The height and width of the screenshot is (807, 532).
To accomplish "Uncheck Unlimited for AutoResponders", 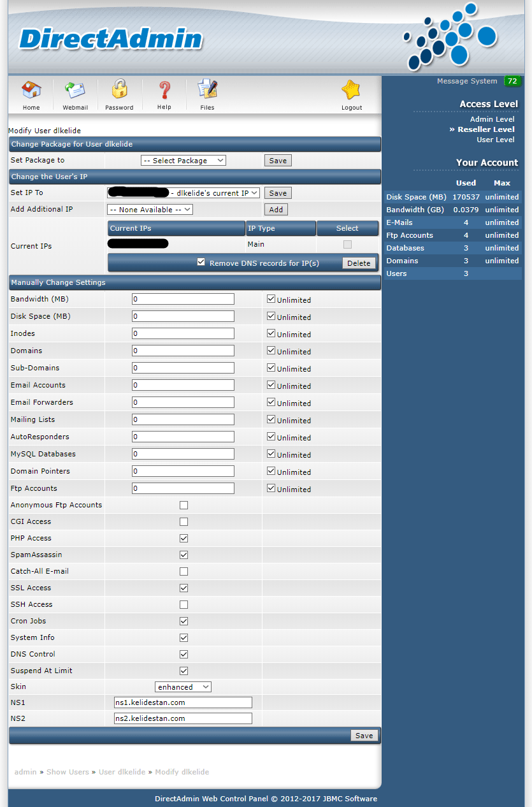I will 271,436.
